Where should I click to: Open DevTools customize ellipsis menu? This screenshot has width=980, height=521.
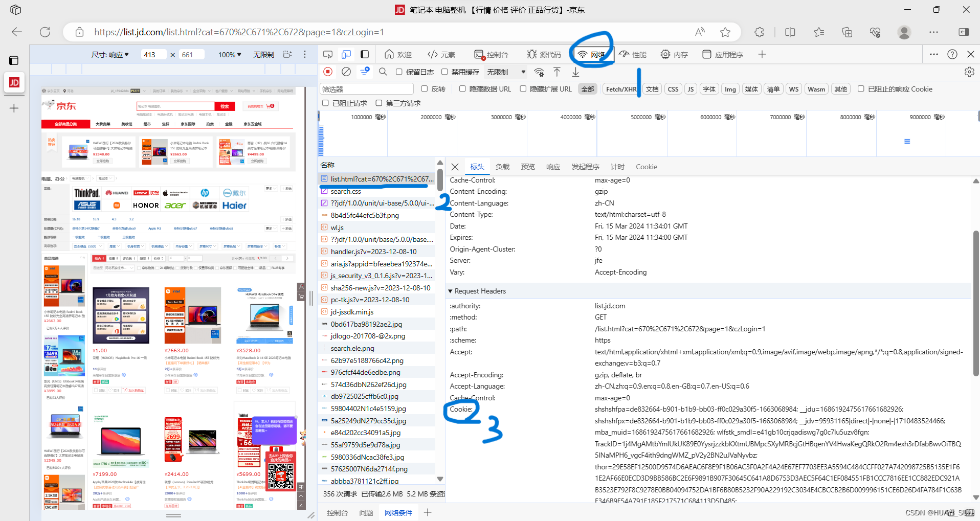[934, 54]
